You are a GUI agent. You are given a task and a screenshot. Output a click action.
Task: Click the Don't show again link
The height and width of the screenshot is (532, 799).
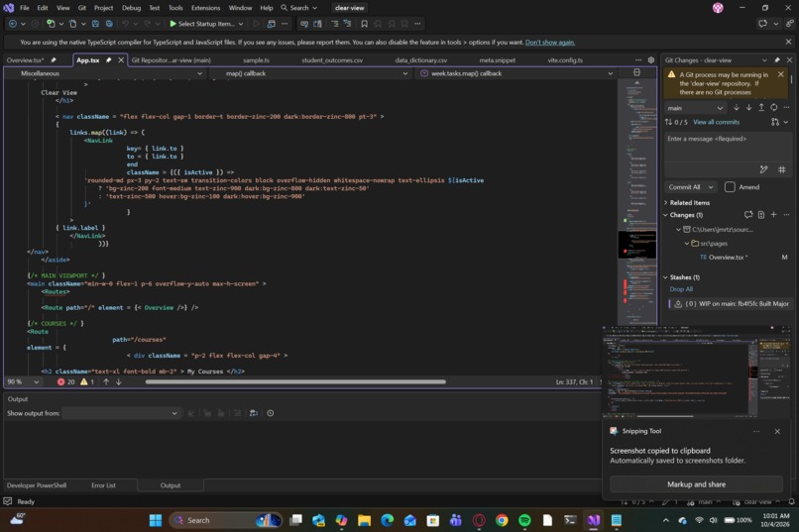tap(550, 43)
